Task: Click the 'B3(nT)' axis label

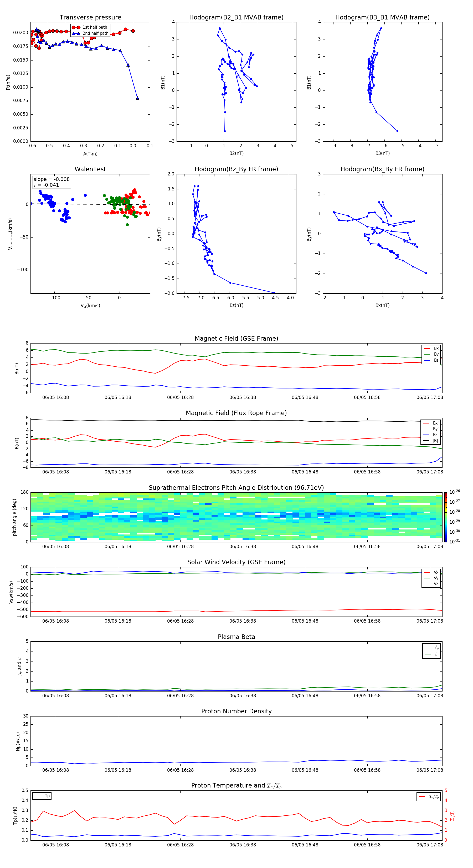Action: pyautogui.click(x=382, y=153)
